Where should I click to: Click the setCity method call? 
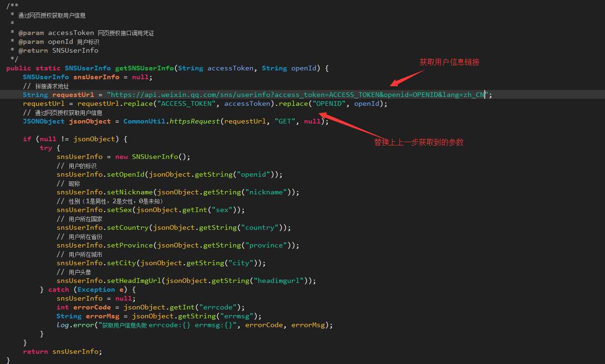(x=122, y=263)
